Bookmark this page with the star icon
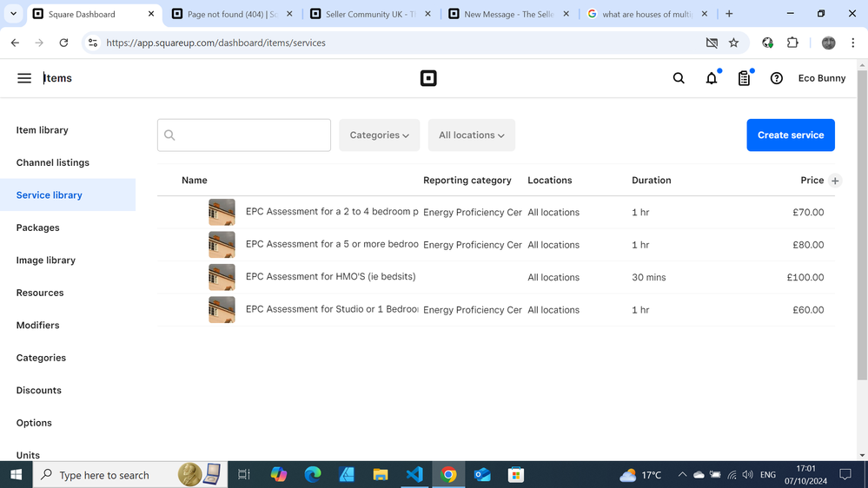Screen dimensions: 868x488 pyautogui.click(x=733, y=43)
